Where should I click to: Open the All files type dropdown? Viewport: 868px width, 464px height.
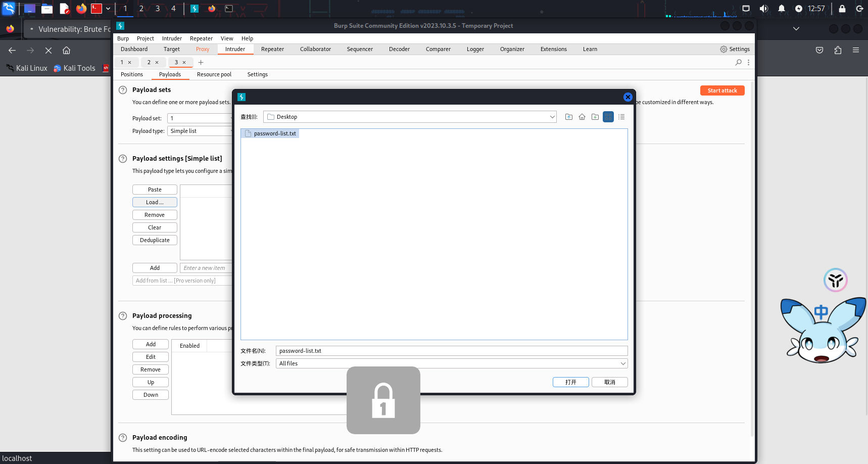pyautogui.click(x=623, y=363)
